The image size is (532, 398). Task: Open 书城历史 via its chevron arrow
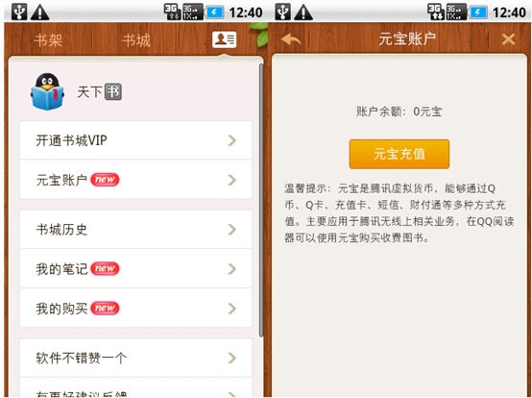(232, 230)
